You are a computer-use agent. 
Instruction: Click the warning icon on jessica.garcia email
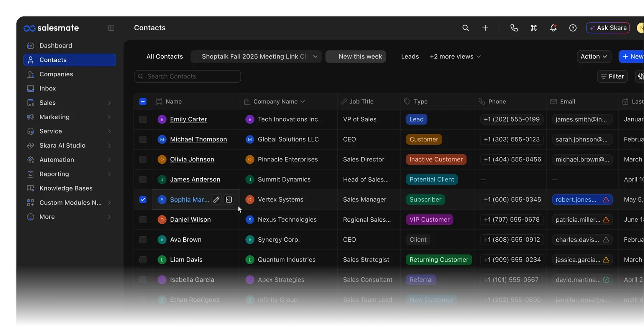[606, 260]
